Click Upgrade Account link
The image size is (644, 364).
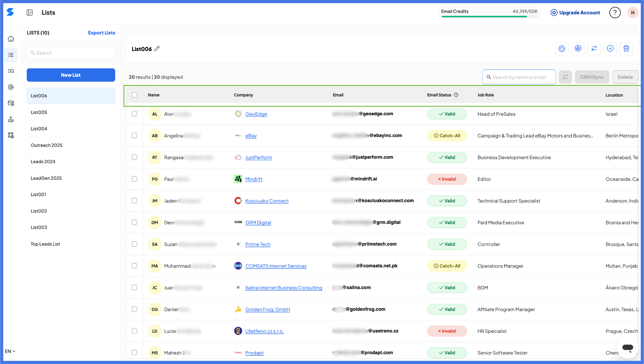(x=575, y=13)
